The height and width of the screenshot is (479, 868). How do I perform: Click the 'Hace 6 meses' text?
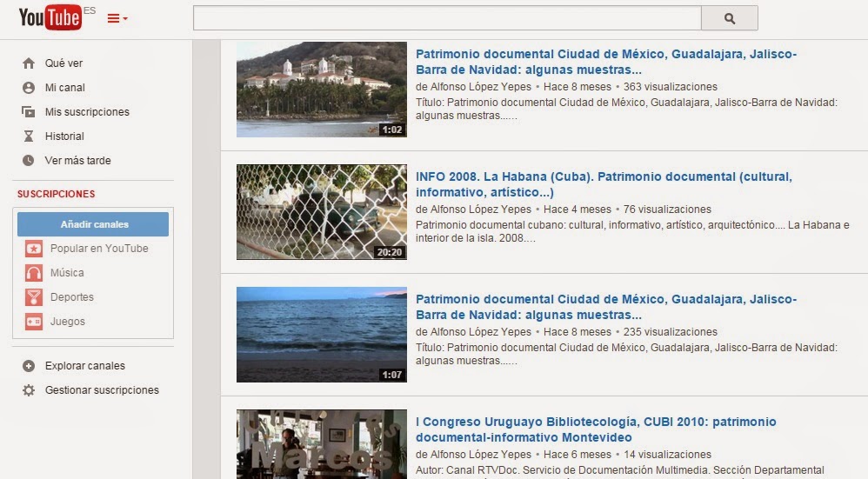578,454
